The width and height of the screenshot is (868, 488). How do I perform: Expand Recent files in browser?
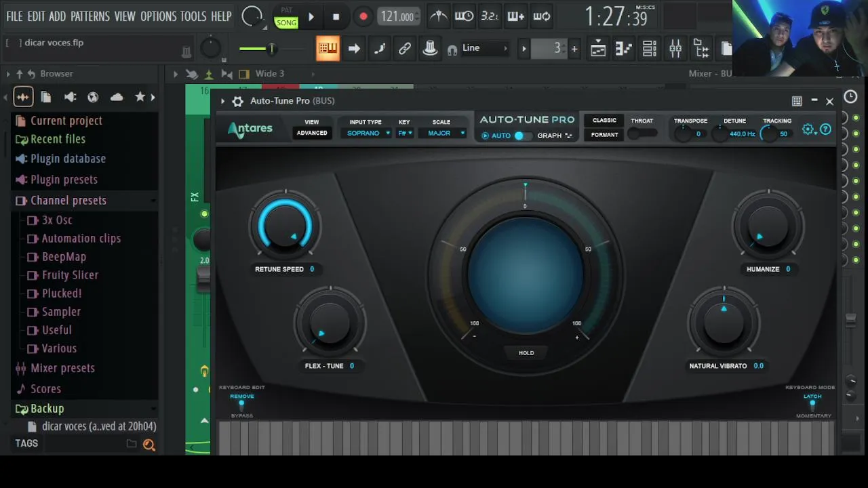click(58, 139)
